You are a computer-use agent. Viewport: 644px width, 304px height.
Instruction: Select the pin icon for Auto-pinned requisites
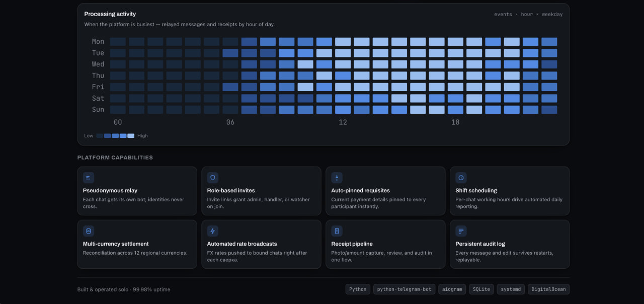click(337, 178)
